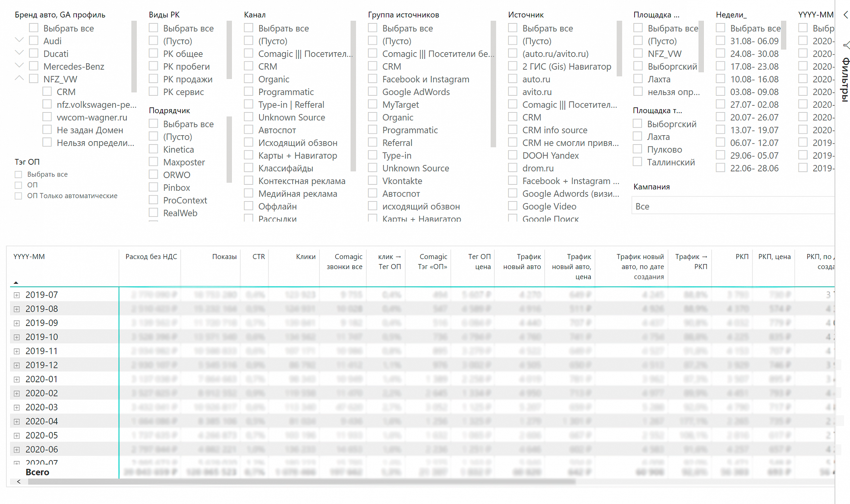Expand the 2020-06 row plus icon
This screenshot has width=850, height=504.
(16, 450)
